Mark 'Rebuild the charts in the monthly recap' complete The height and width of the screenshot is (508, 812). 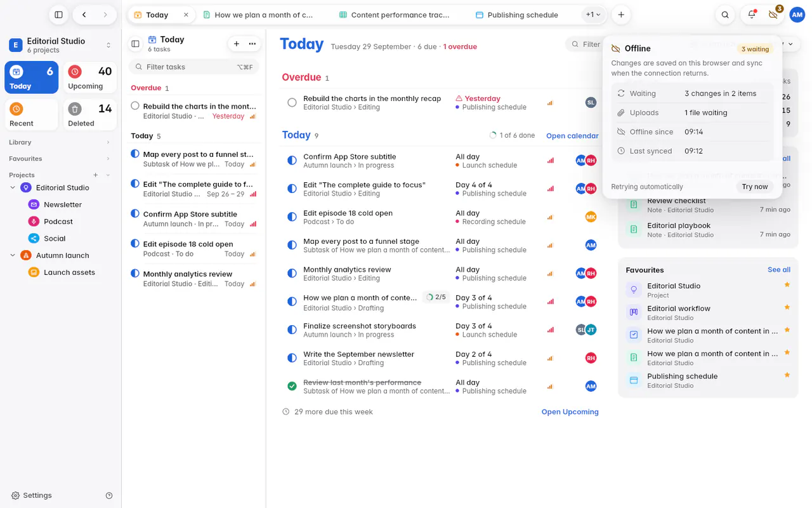pos(292,103)
